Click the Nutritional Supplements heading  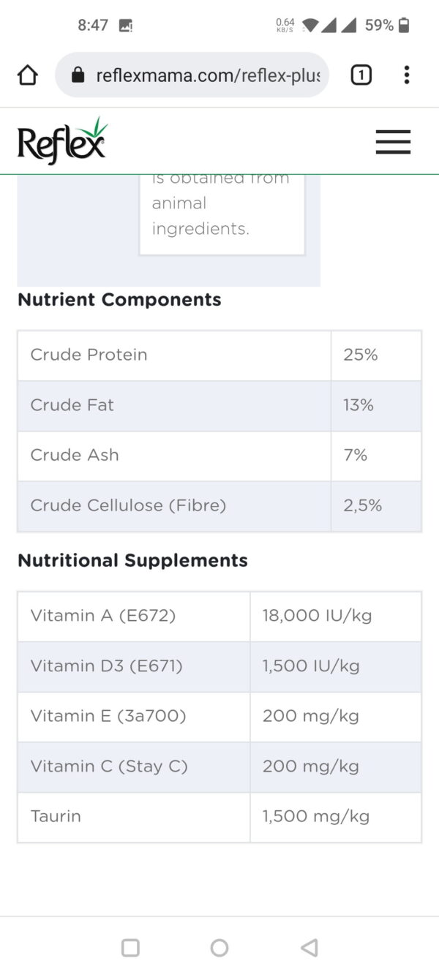coord(132,560)
